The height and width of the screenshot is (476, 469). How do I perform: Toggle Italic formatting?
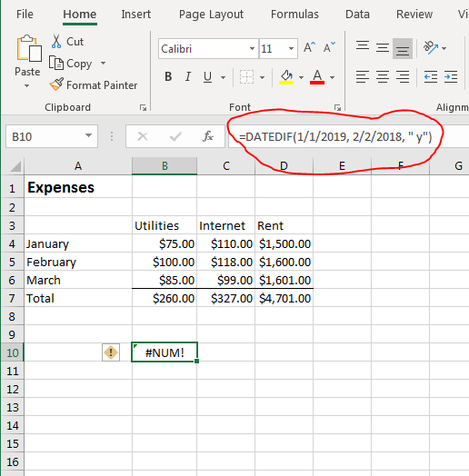tap(188, 76)
